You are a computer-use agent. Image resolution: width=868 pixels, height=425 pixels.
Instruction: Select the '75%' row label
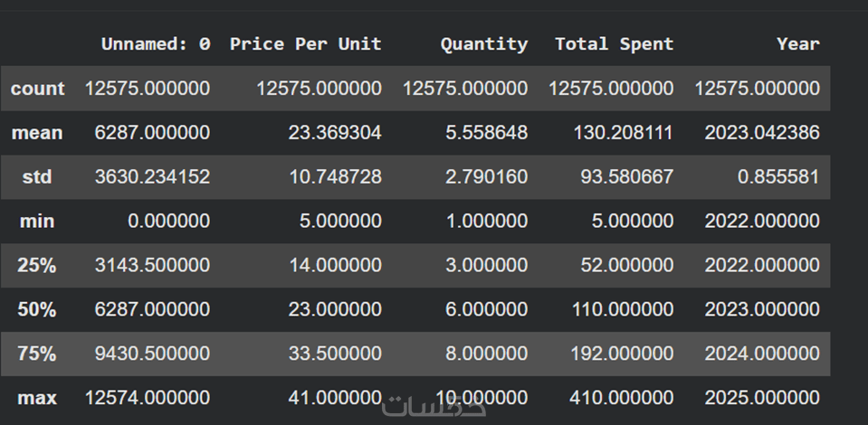(37, 354)
